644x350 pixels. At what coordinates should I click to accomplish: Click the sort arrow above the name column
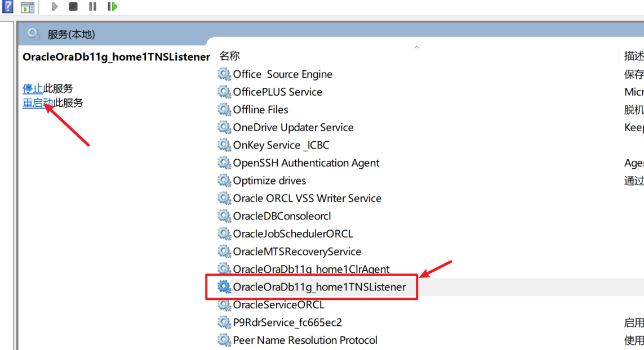tap(416, 47)
